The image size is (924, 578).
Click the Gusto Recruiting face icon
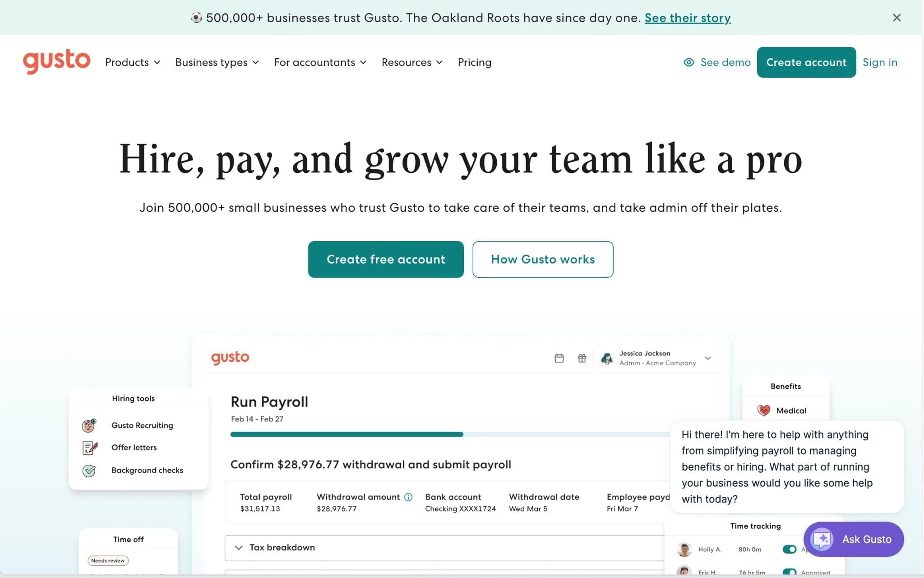pos(89,425)
